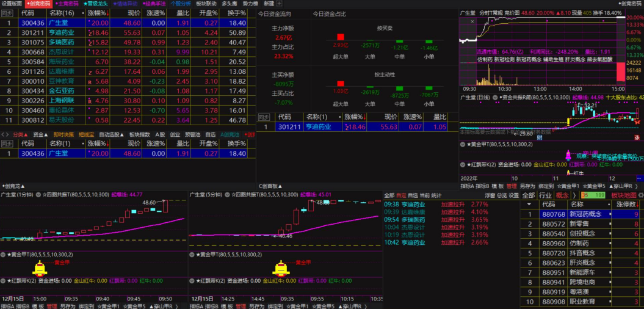Select 行业 sector category tab

pos(545,195)
